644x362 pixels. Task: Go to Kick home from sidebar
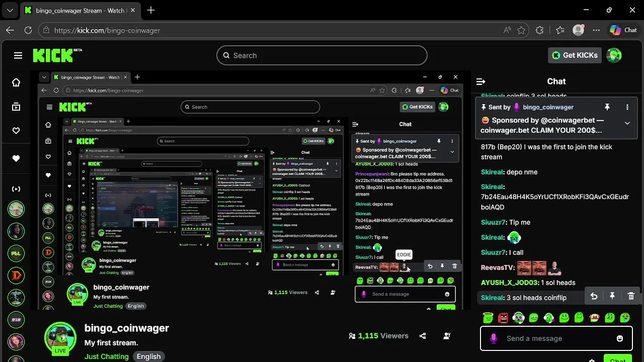click(16, 82)
